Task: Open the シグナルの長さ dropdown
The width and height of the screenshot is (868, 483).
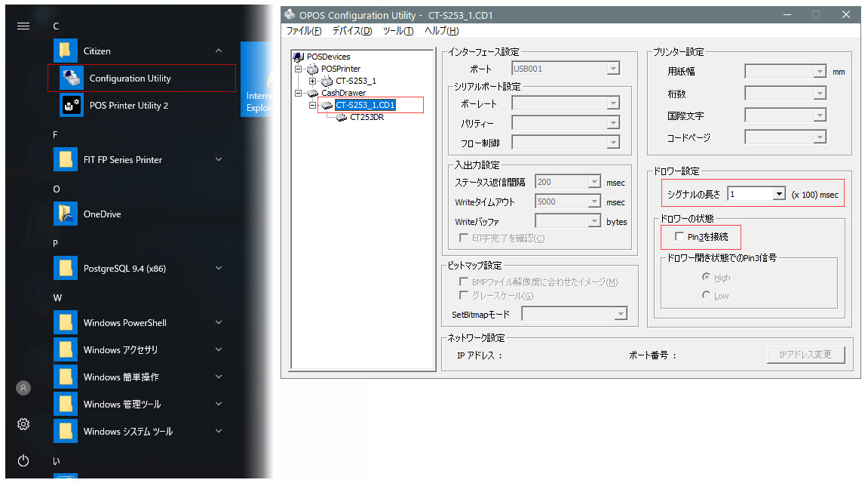Action: pos(779,194)
